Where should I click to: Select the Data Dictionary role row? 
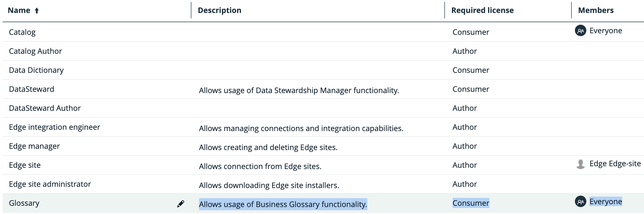[x=323, y=70]
